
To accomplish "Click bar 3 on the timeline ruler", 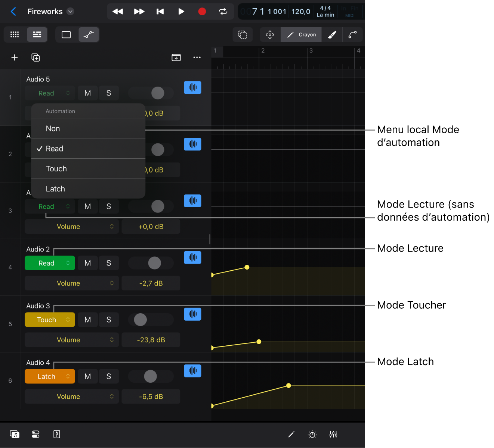I will coord(311,51).
